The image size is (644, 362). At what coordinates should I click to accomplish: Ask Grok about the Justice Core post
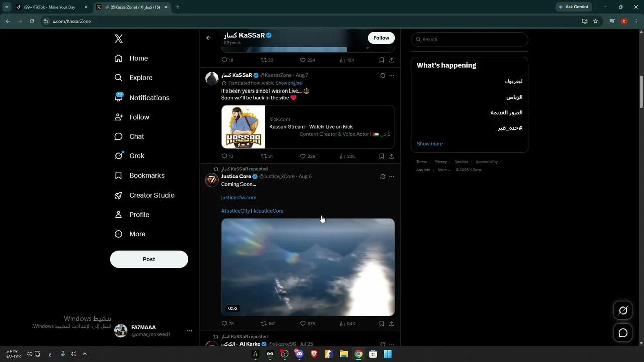point(383,177)
